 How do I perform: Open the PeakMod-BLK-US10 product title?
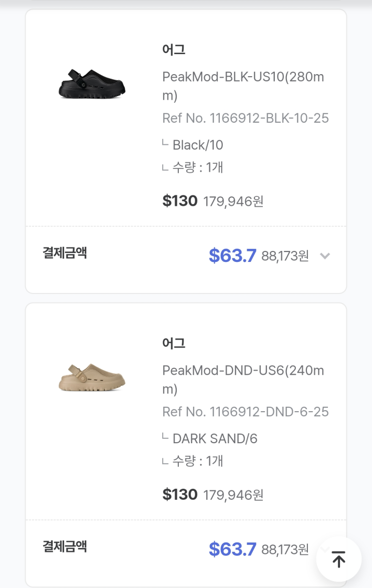[x=243, y=86]
